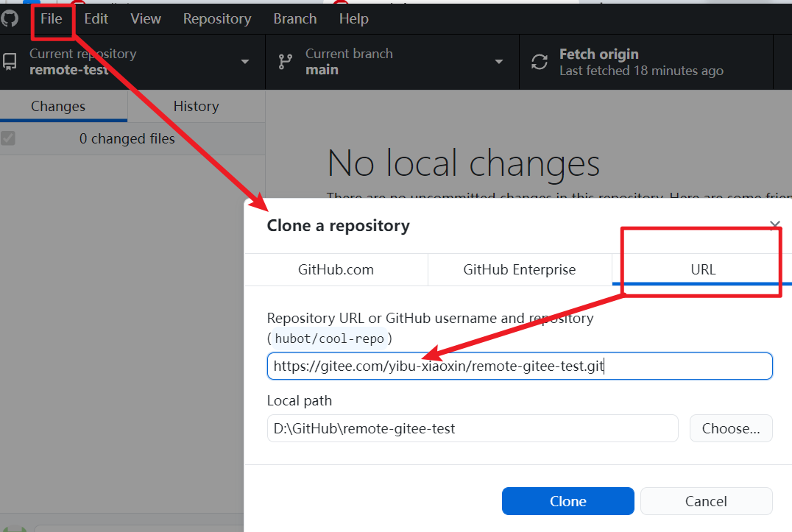Click the GitHub Octocat logo icon
Image resolution: width=792 pixels, height=532 pixels.
click(10, 19)
